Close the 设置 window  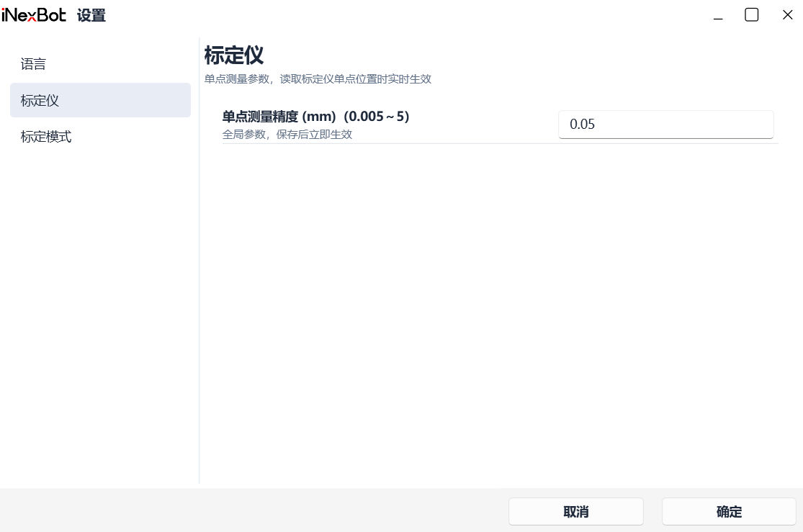click(788, 15)
